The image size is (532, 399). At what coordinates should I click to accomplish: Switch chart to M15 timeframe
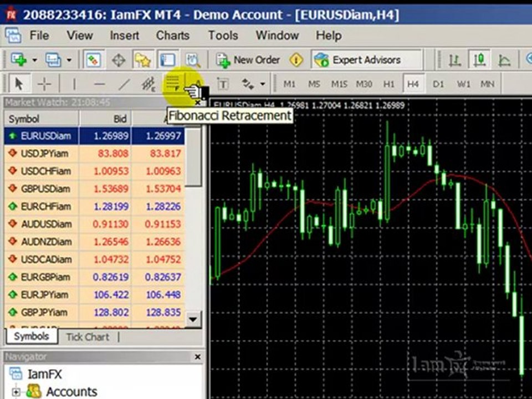[x=339, y=84]
